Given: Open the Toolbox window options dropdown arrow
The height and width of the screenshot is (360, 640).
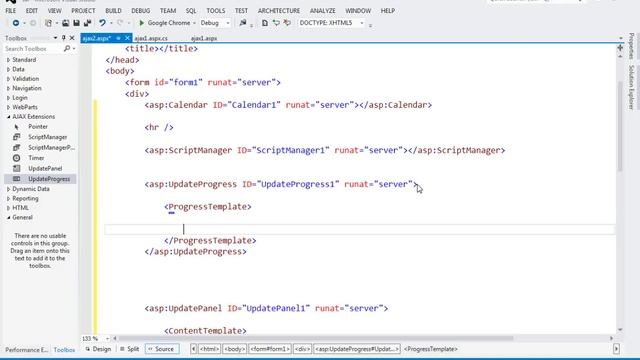Looking at the screenshot, I should coord(55,38).
